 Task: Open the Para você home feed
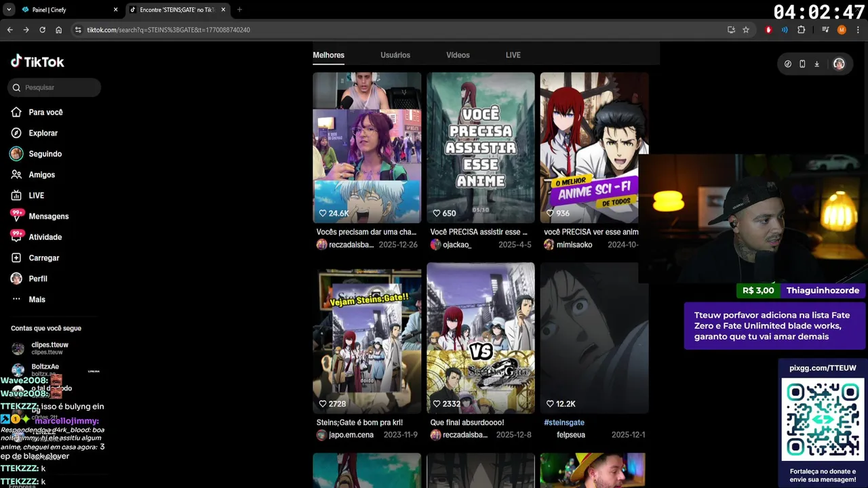tap(37, 113)
